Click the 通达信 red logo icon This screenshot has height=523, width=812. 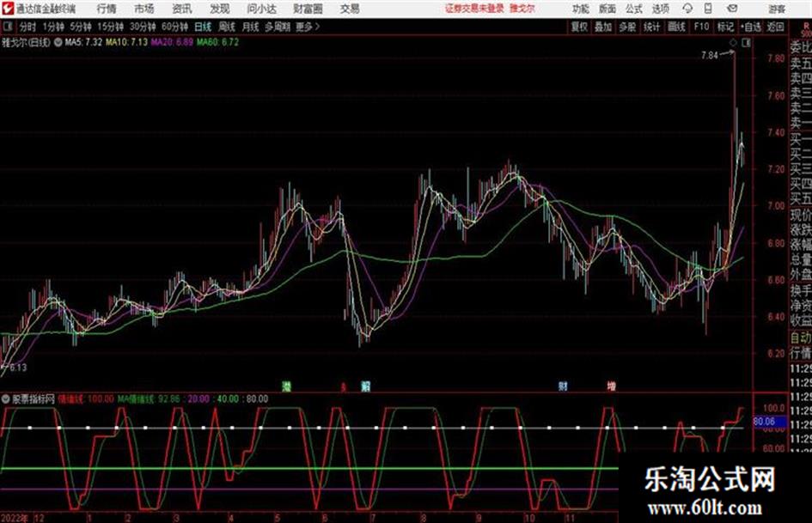pyautogui.click(x=8, y=9)
